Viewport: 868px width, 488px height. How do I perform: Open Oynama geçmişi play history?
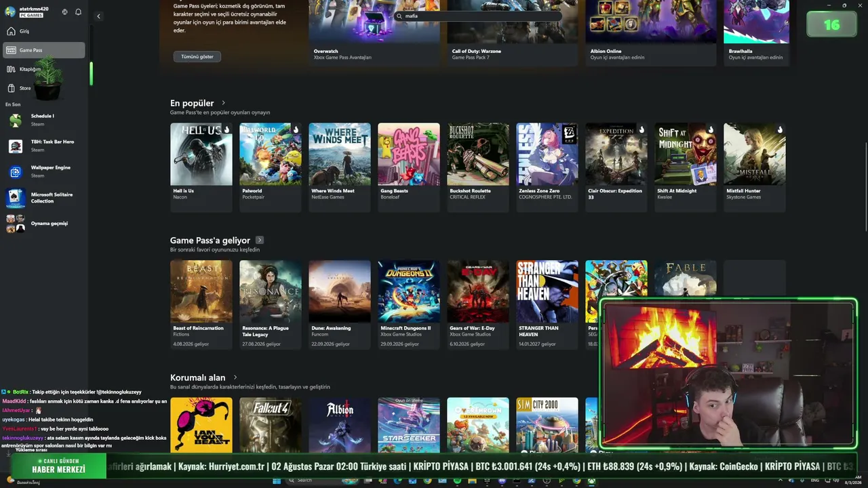tap(44, 224)
